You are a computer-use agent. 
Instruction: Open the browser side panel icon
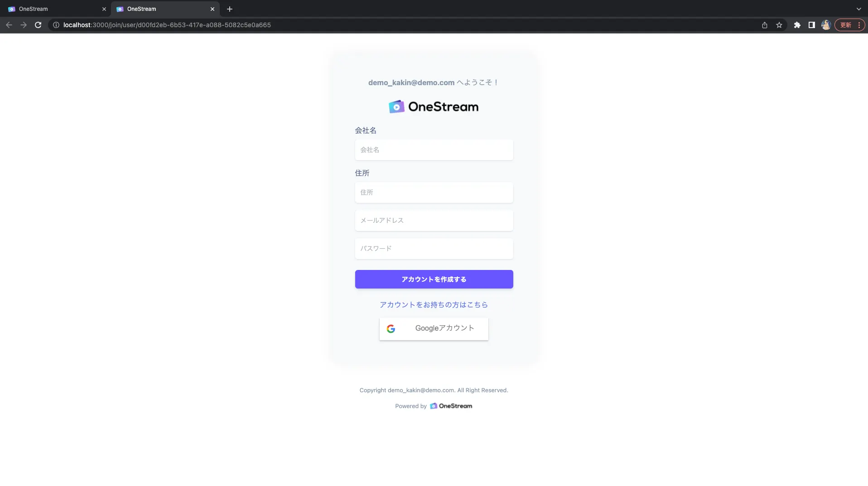(x=812, y=25)
